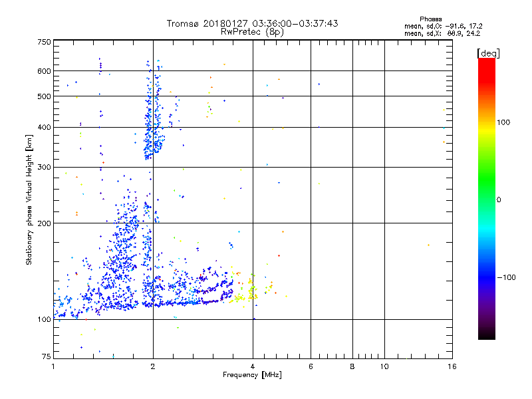Click the y-axis '100' tick label
The width and height of the screenshot is (532, 399).
pos(44,320)
